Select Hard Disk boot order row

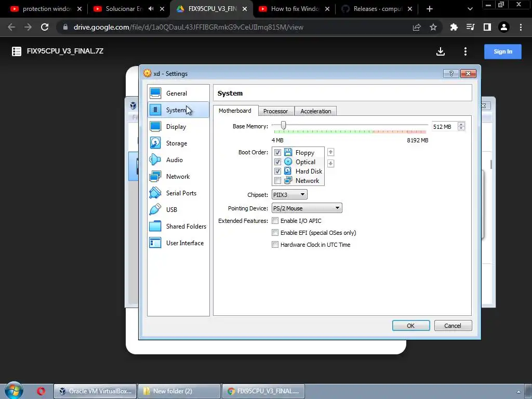(x=298, y=171)
